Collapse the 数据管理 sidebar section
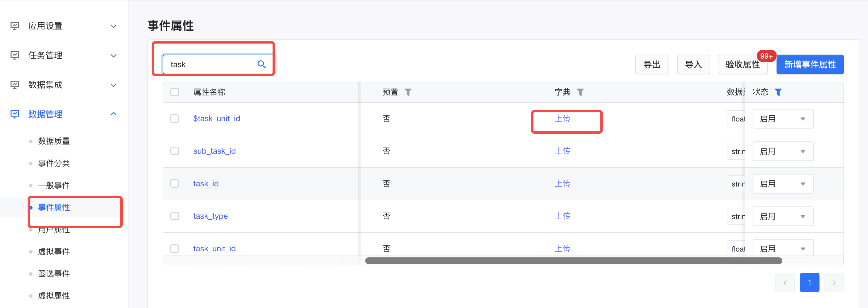 tap(114, 114)
